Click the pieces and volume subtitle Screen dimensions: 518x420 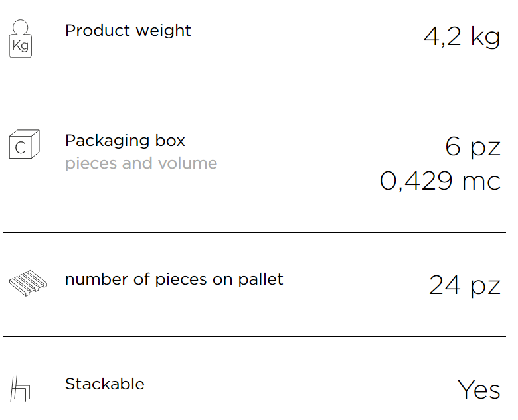[x=141, y=163]
